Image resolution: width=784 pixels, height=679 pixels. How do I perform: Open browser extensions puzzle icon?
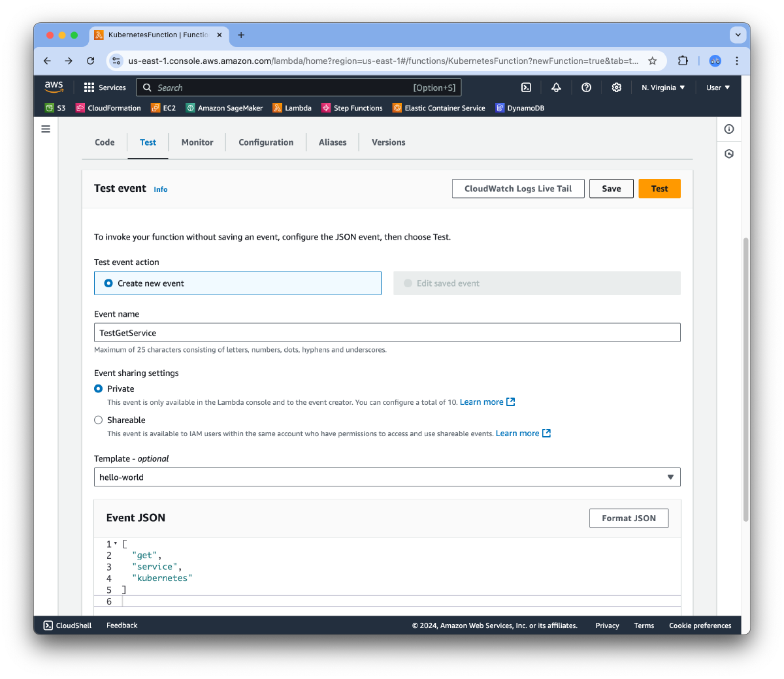tap(683, 61)
